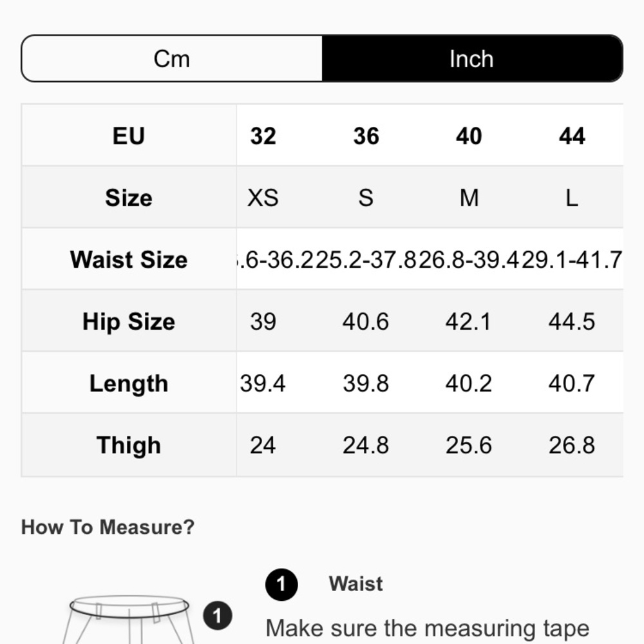Click the How To Measure? heading

tap(108, 527)
